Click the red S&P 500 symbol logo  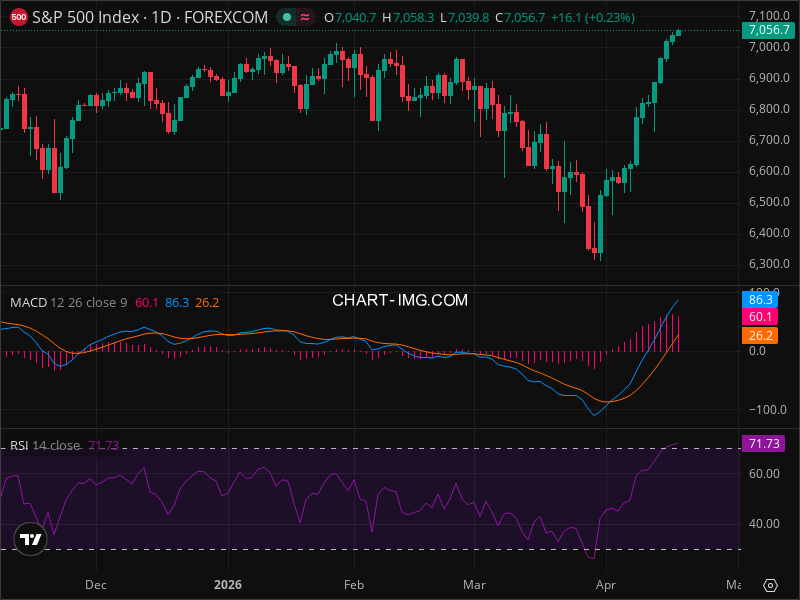point(19,17)
